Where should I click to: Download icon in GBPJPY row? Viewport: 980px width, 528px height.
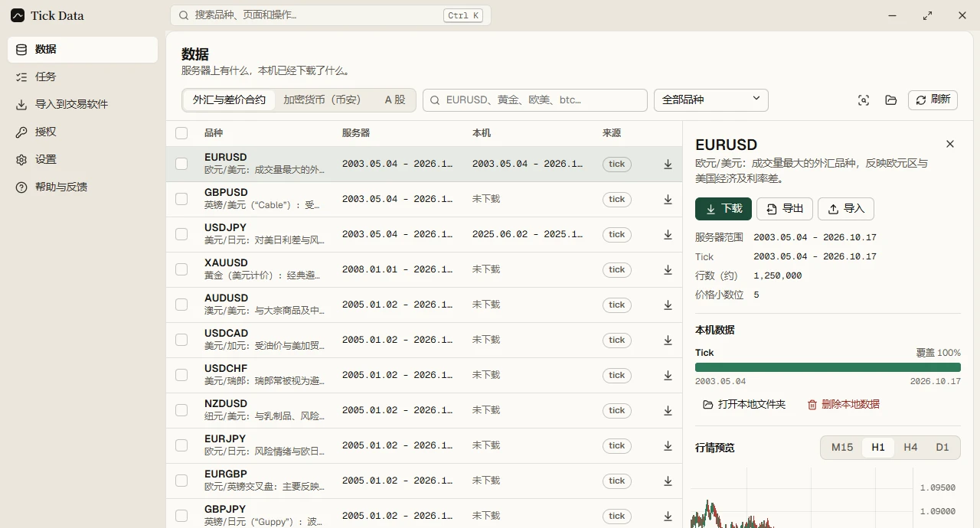pos(668,516)
